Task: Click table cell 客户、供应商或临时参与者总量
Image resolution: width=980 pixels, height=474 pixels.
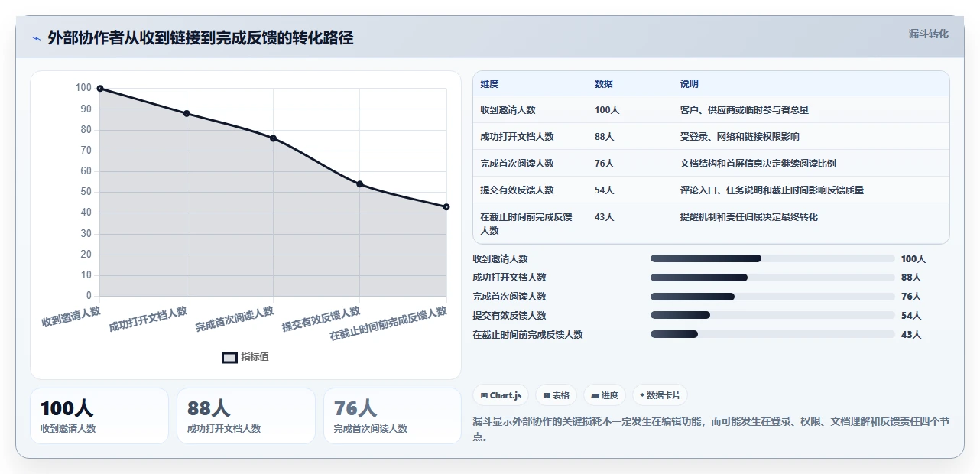Action: pos(745,110)
